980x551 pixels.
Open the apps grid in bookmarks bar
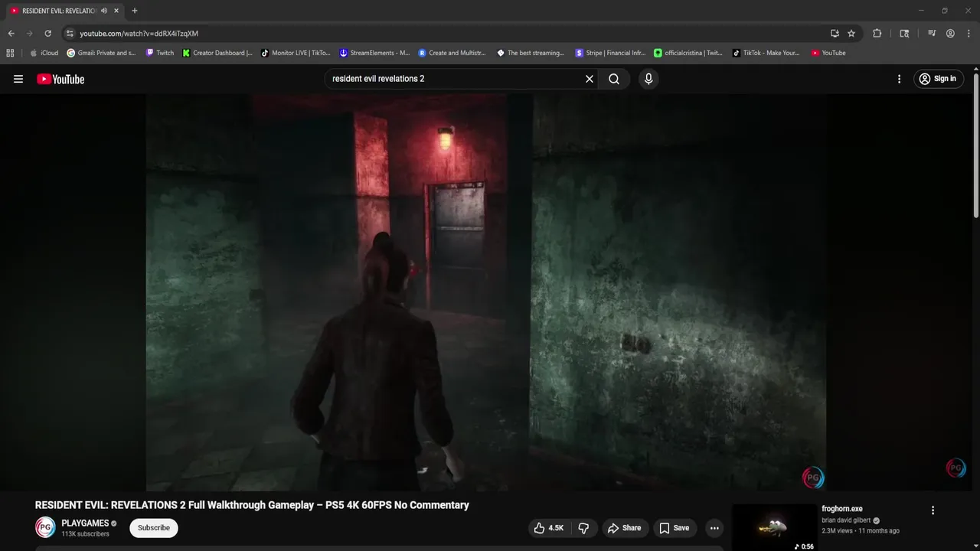(10, 53)
